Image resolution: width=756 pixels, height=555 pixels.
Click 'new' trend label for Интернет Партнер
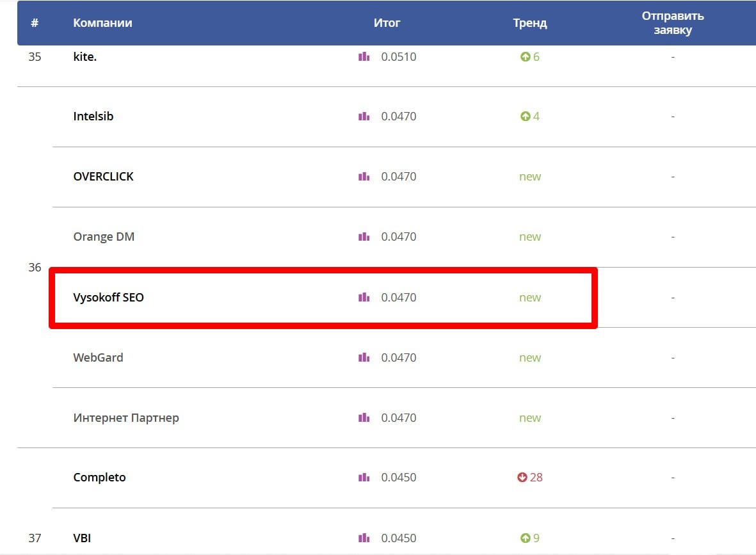click(x=530, y=418)
